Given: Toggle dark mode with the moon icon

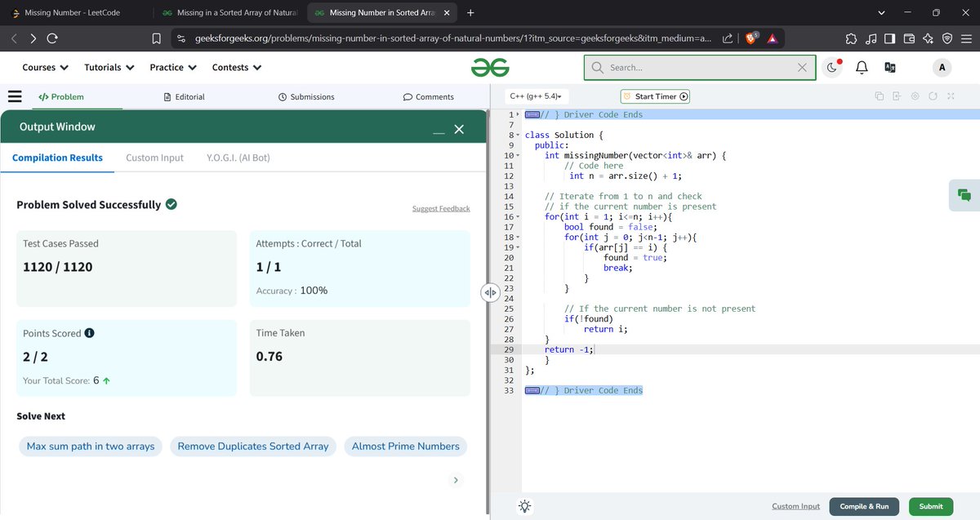Looking at the screenshot, I should pos(831,68).
